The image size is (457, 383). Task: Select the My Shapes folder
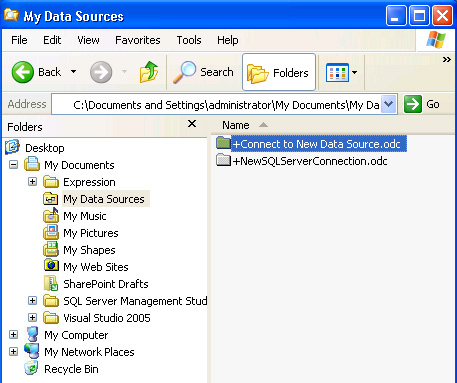[89, 250]
